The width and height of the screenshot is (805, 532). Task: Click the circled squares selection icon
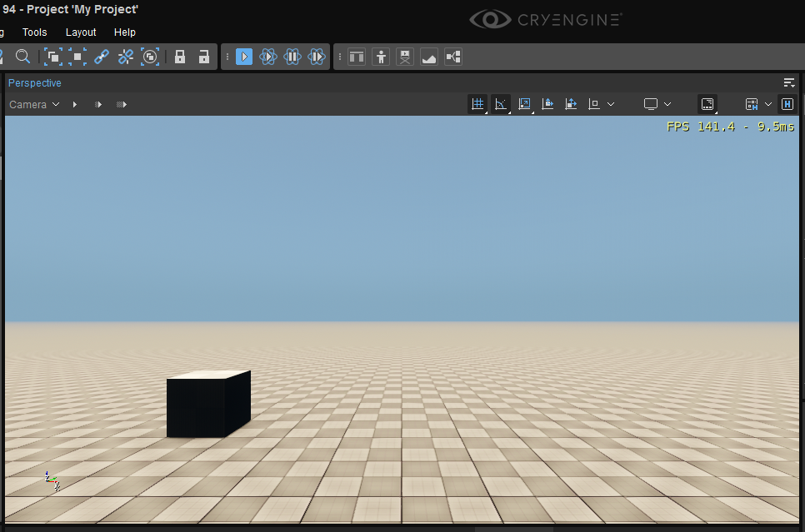click(150, 57)
